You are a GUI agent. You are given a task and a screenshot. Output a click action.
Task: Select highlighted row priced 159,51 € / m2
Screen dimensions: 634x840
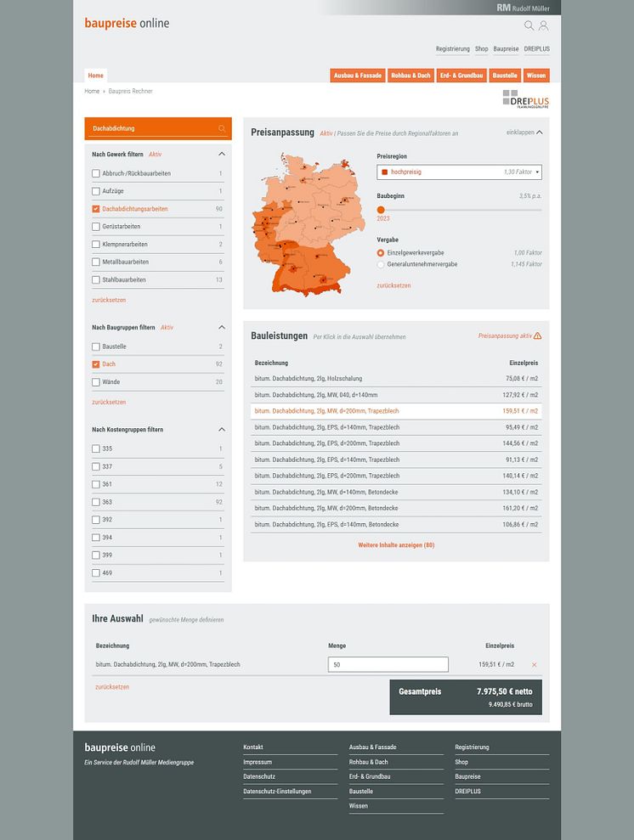tap(396, 411)
